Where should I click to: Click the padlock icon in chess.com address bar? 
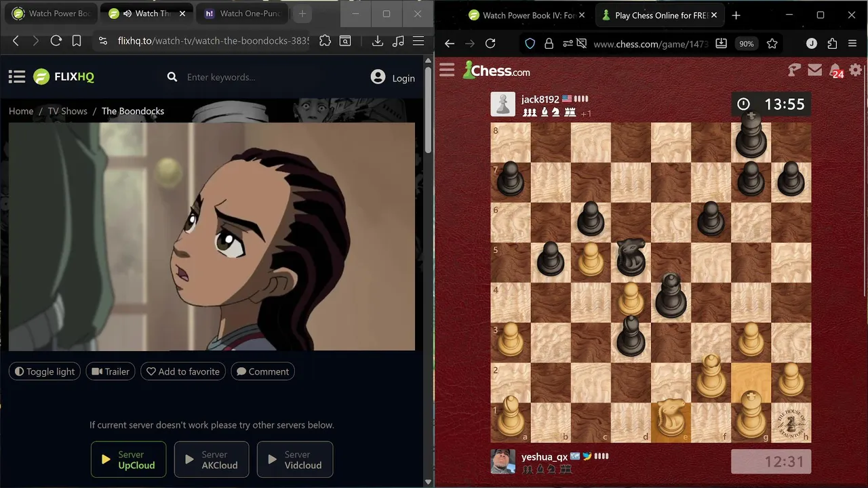[549, 43]
